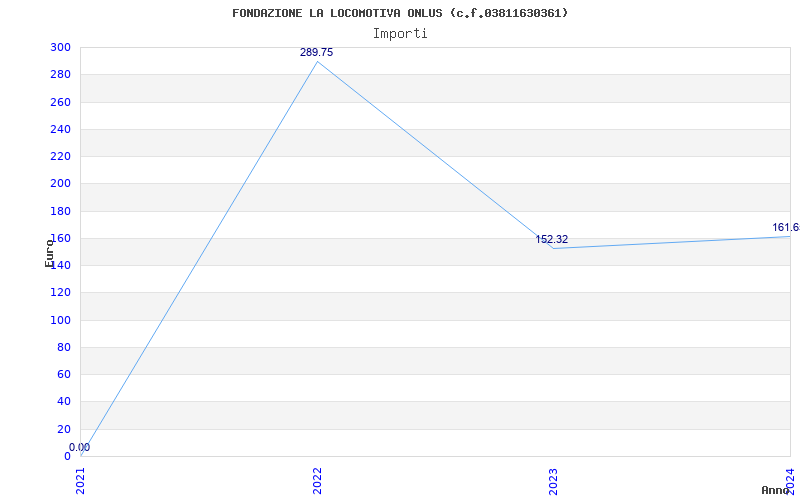Click the 'Euro' y-axis title
Viewport: 800px width, 500px height.
(x=49, y=253)
